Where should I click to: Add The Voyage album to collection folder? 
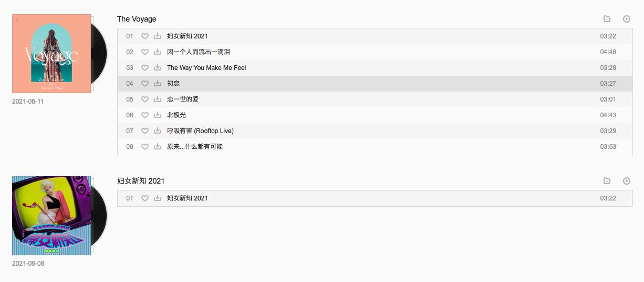(x=607, y=19)
